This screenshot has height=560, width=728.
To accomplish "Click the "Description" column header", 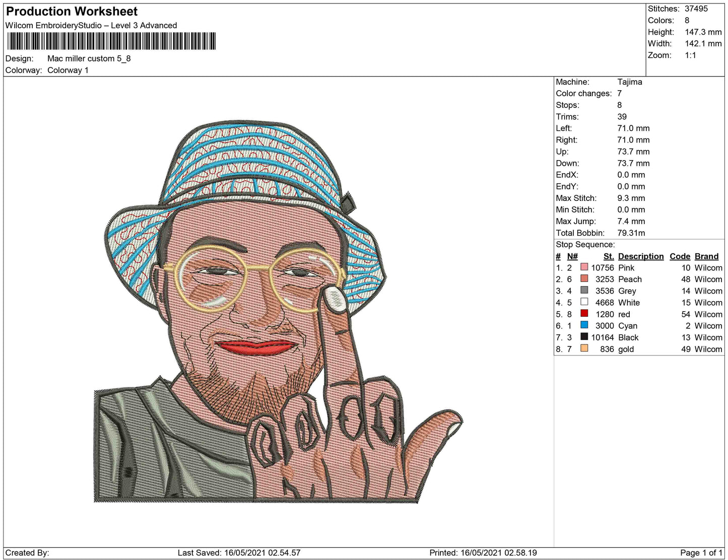I will click(641, 256).
